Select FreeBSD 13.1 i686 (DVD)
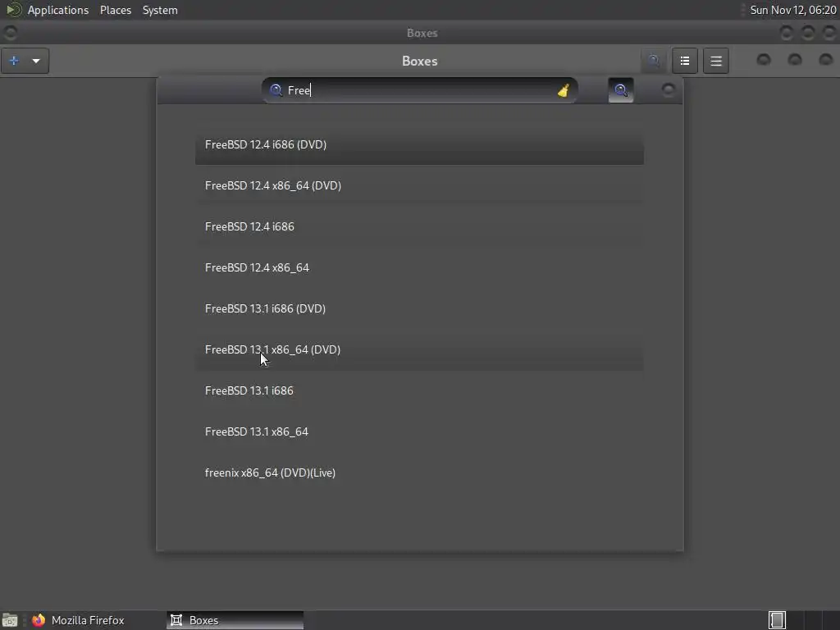This screenshot has height=630, width=840. coord(419,308)
